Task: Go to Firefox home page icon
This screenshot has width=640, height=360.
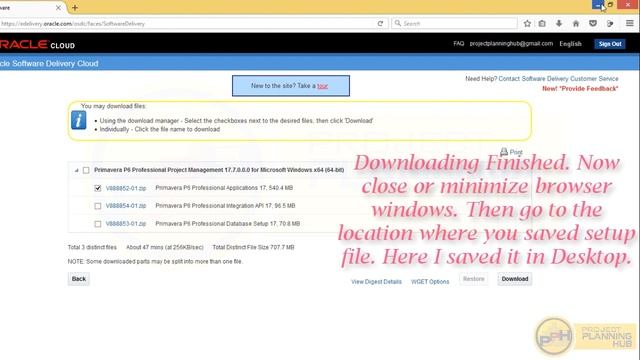Action: pyautogui.click(x=576, y=24)
